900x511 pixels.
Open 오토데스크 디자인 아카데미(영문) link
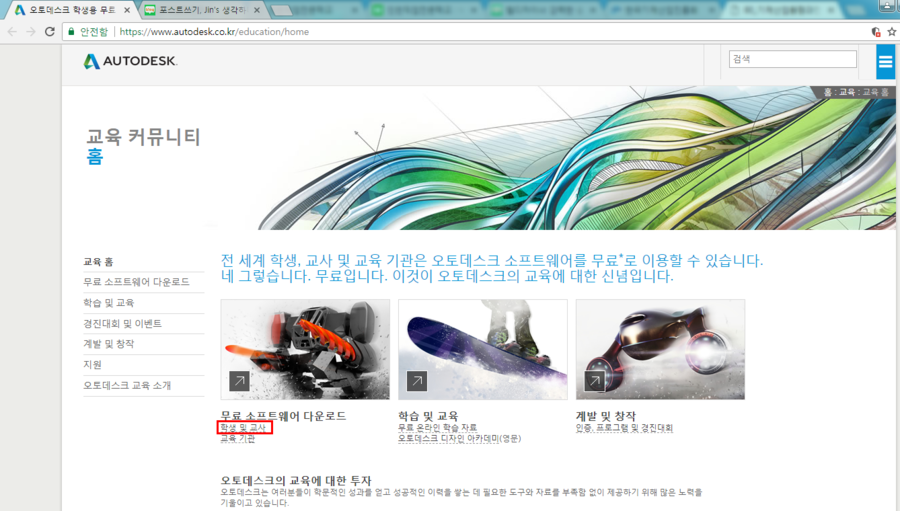click(x=459, y=438)
